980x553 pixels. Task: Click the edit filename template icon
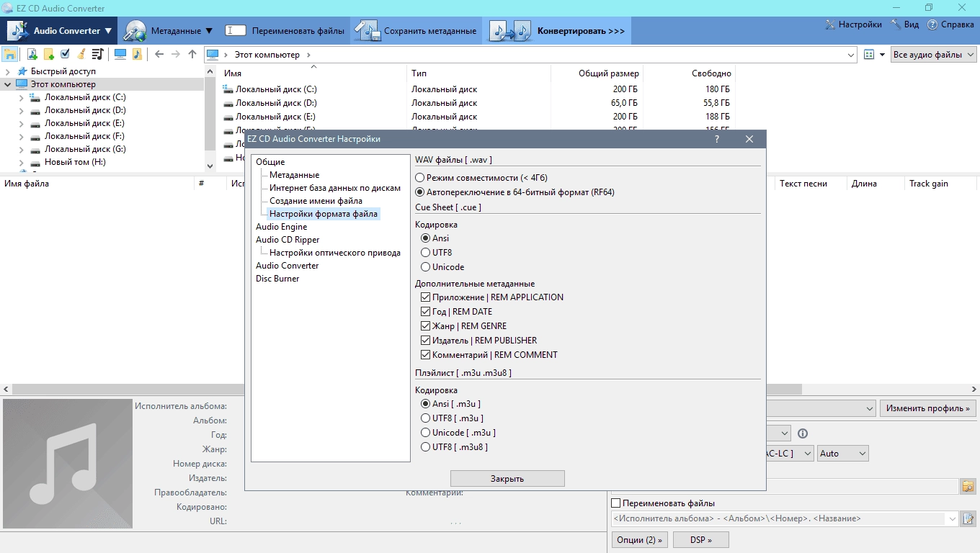[969, 518]
